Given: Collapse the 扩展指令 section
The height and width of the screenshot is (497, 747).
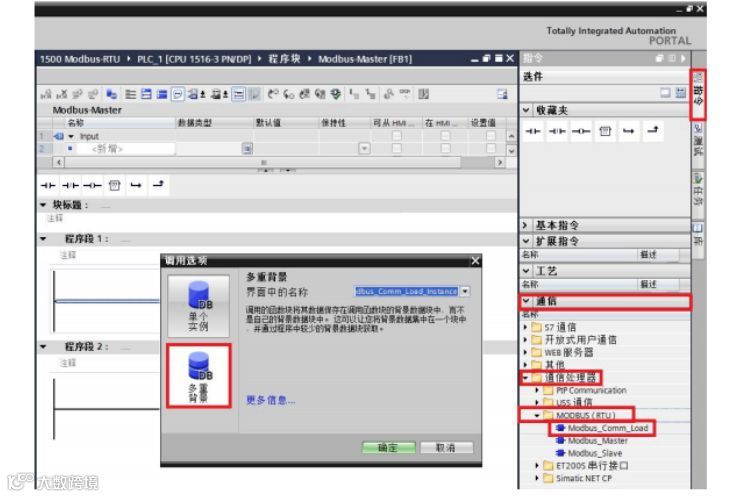Looking at the screenshot, I should (526, 241).
